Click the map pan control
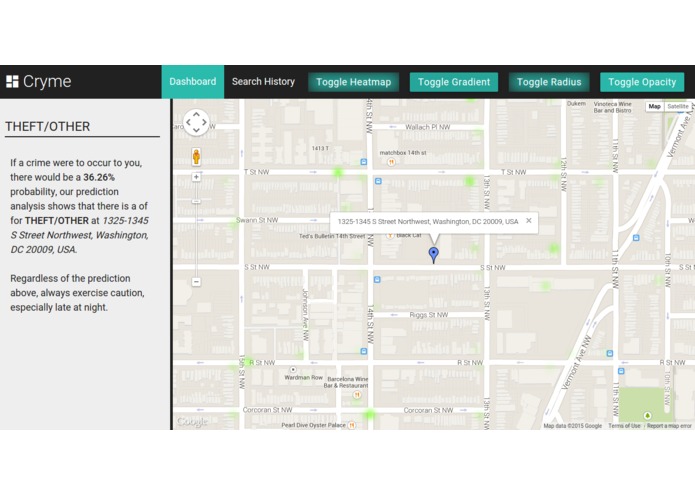 pos(196,122)
